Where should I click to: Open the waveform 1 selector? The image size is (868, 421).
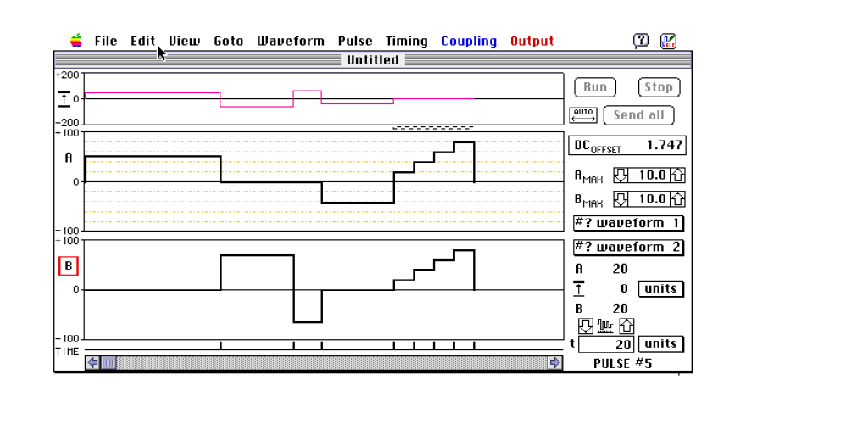[628, 224]
